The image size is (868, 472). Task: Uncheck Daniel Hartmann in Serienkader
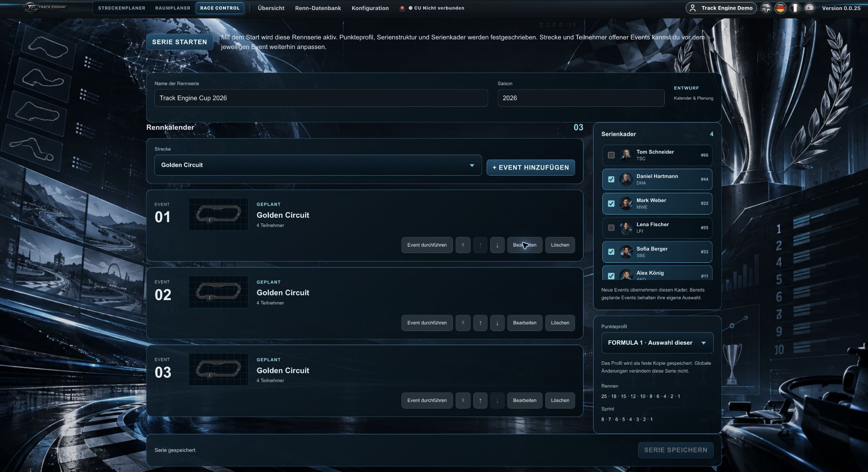[611, 179]
